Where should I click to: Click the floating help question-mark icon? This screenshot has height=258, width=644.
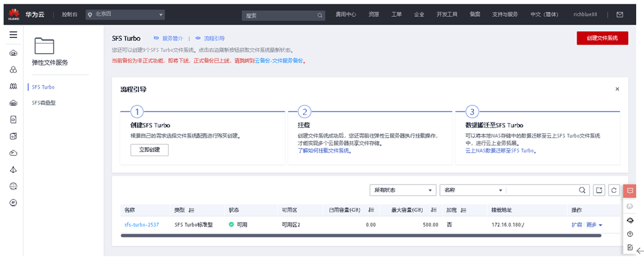[630, 234]
